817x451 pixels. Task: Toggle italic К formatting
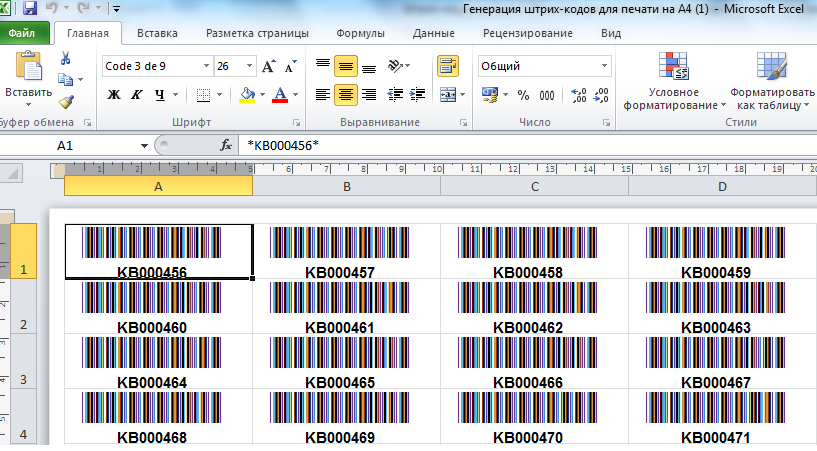tap(137, 95)
